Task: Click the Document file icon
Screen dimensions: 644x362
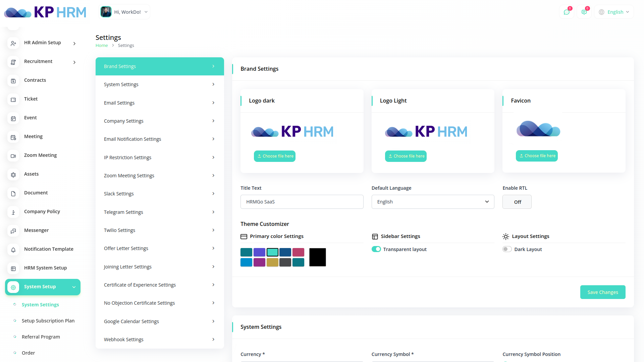Action: coord(13,193)
